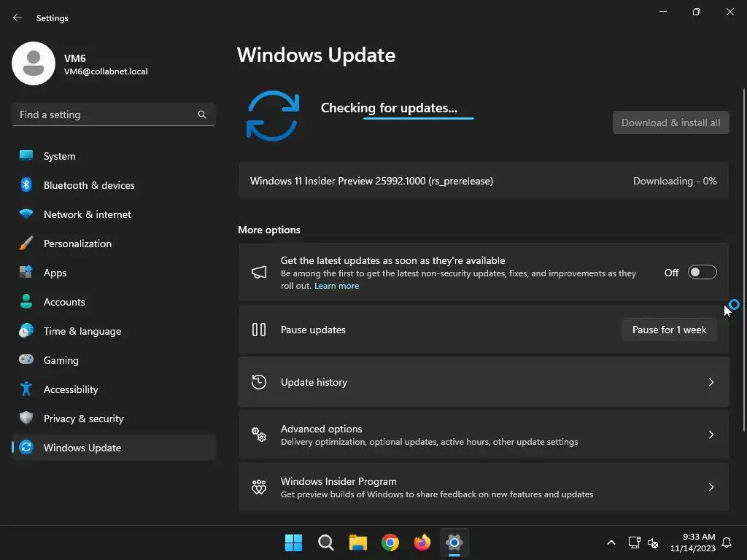Go back using the Settings back arrow
This screenshot has width=747, height=560.
(18, 17)
